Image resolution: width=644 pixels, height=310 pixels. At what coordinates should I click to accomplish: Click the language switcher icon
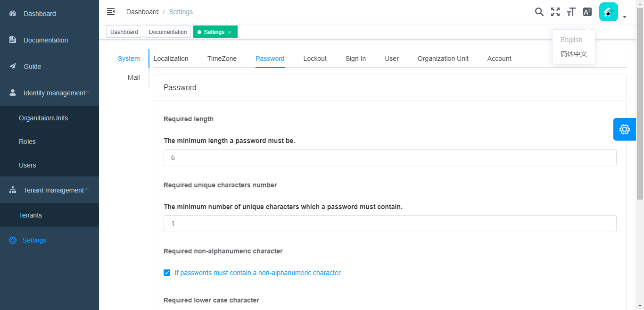click(587, 12)
